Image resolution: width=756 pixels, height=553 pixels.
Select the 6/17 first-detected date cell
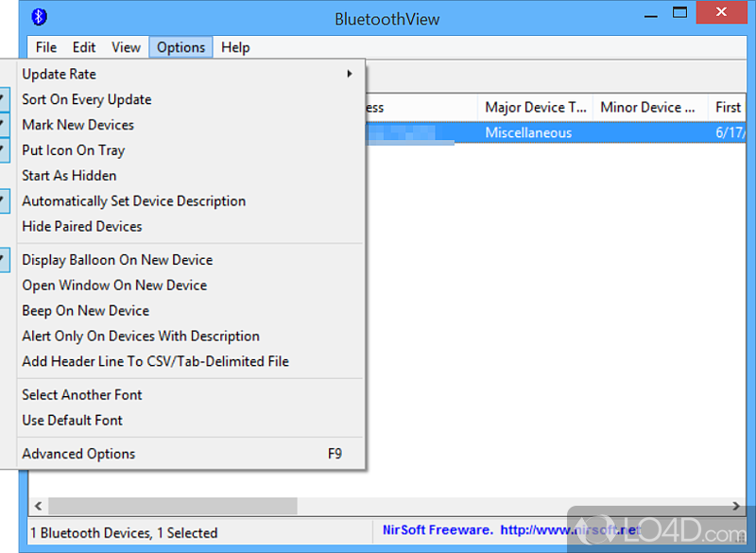(x=730, y=132)
